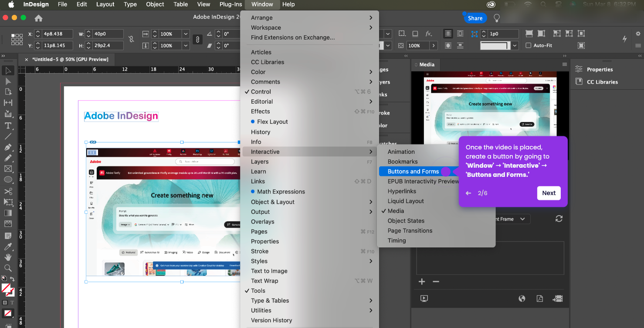Open the Y scale percentage dropdown
Image resolution: width=644 pixels, height=328 pixels.
[x=186, y=45]
